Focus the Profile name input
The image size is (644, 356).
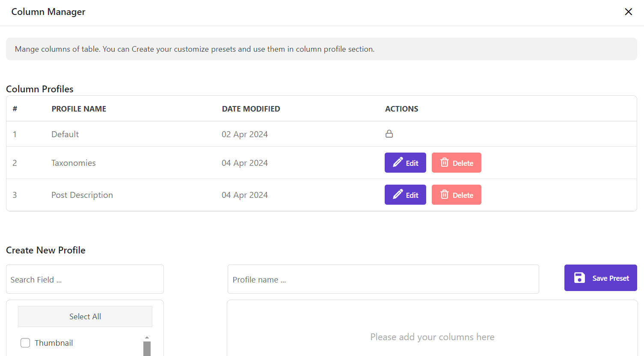383,279
